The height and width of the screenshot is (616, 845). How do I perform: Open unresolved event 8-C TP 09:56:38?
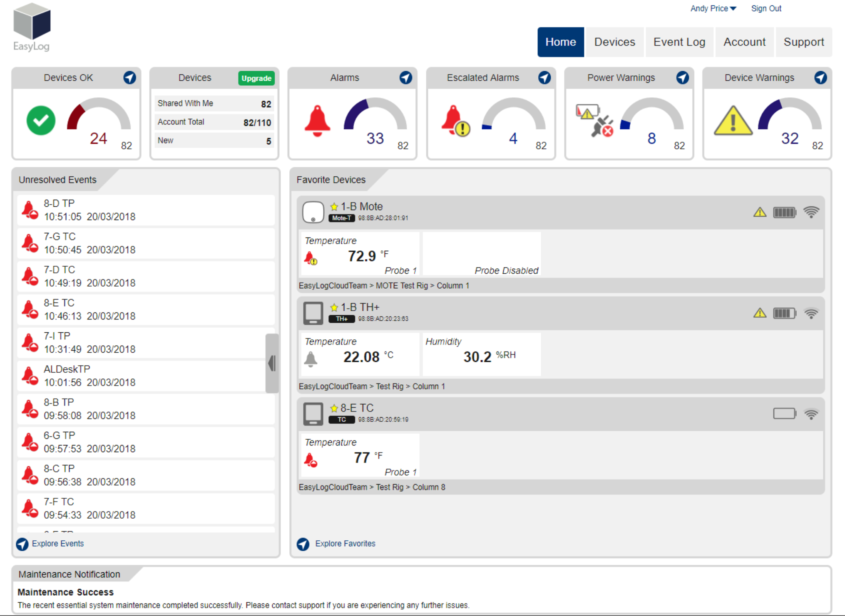coord(146,475)
